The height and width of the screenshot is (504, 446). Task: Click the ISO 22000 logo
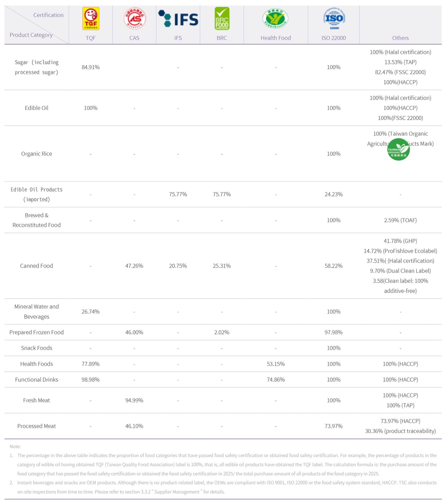point(334,18)
